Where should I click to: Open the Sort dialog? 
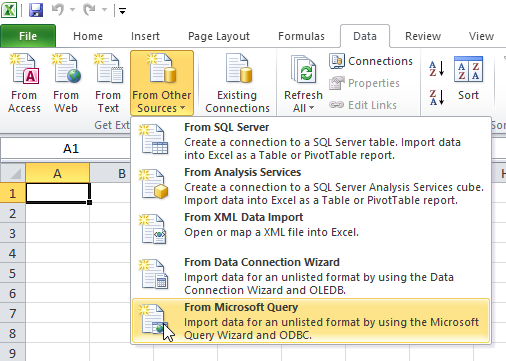click(468, 79)
